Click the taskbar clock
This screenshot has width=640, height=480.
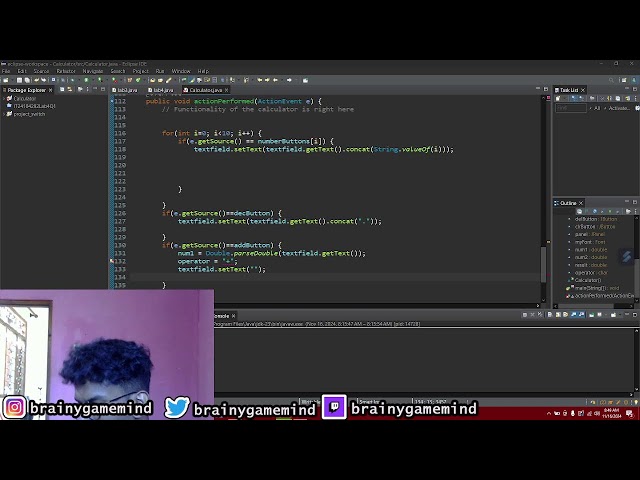611,413
